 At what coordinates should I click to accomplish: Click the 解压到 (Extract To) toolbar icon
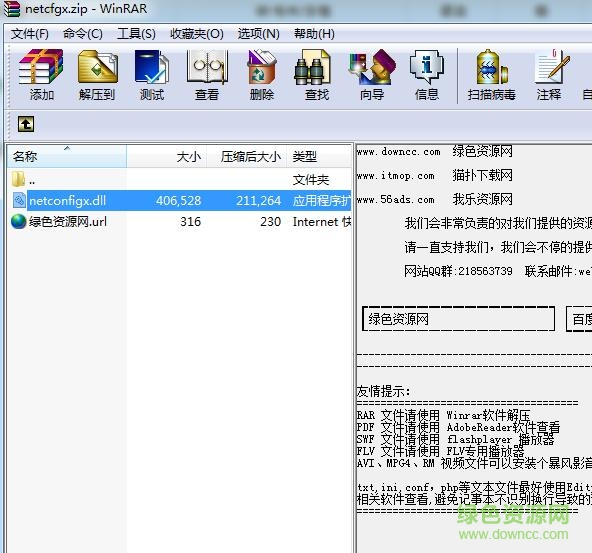[x=97, y=75]
